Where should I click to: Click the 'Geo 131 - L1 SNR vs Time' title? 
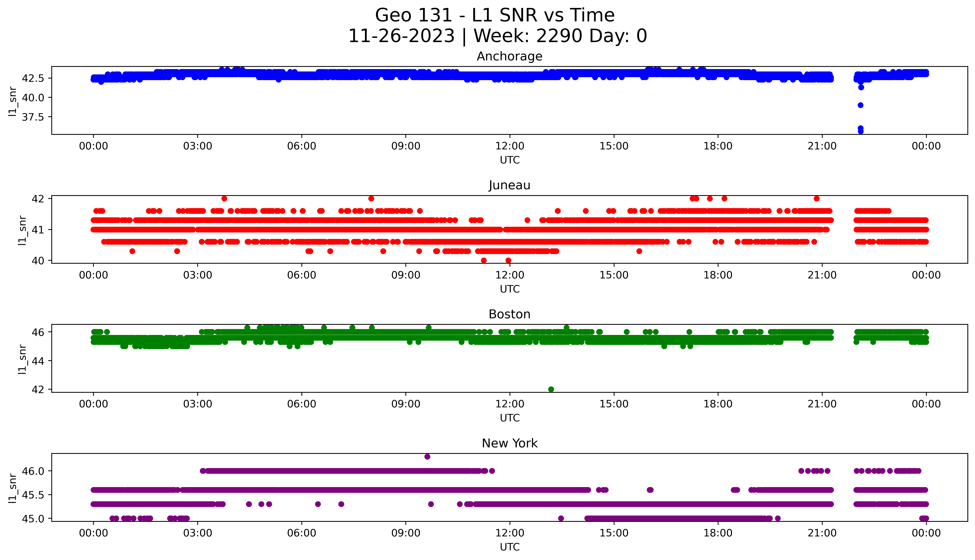(495, 15)
